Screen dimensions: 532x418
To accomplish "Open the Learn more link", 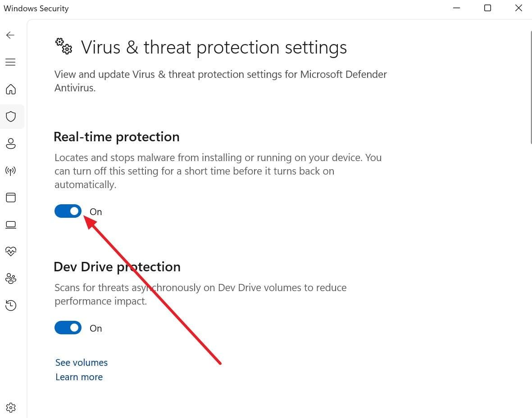I will [79, 377].
